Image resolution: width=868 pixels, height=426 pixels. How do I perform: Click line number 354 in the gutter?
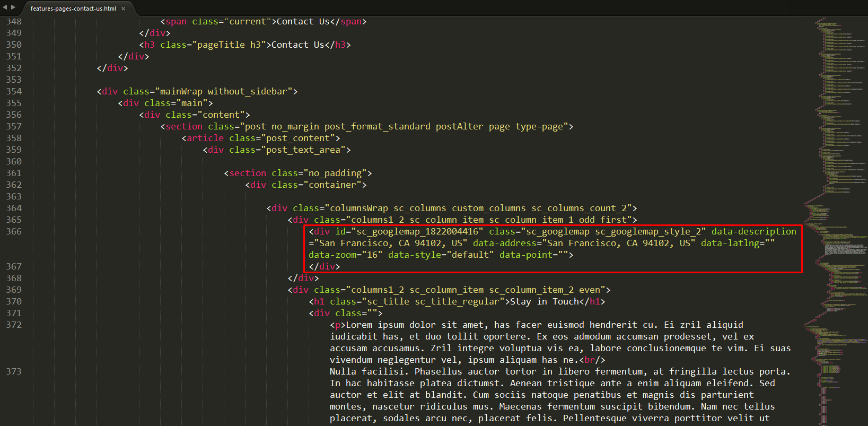(x=14, y=91)
